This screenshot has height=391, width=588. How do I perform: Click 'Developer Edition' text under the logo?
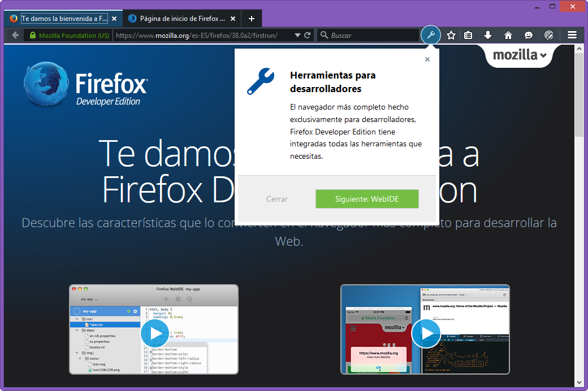coord(108,101)
